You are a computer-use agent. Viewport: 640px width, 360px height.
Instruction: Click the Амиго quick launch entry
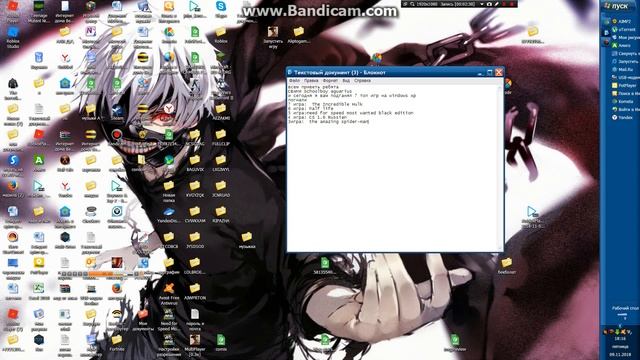pyautogui.click(x=620, y=45)
